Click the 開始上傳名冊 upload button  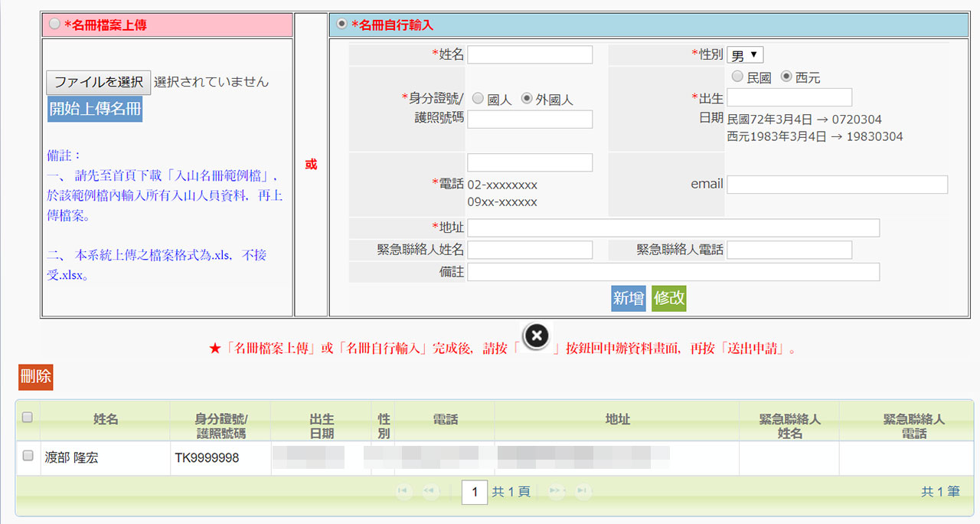click(95, 109)
